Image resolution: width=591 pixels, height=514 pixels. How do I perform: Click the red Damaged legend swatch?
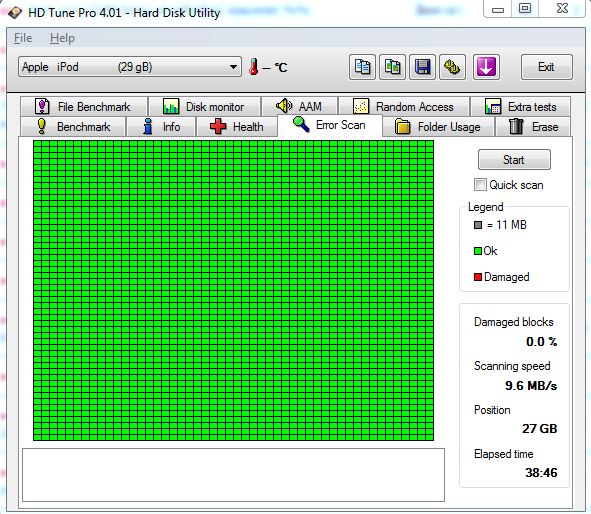point(478,277)
